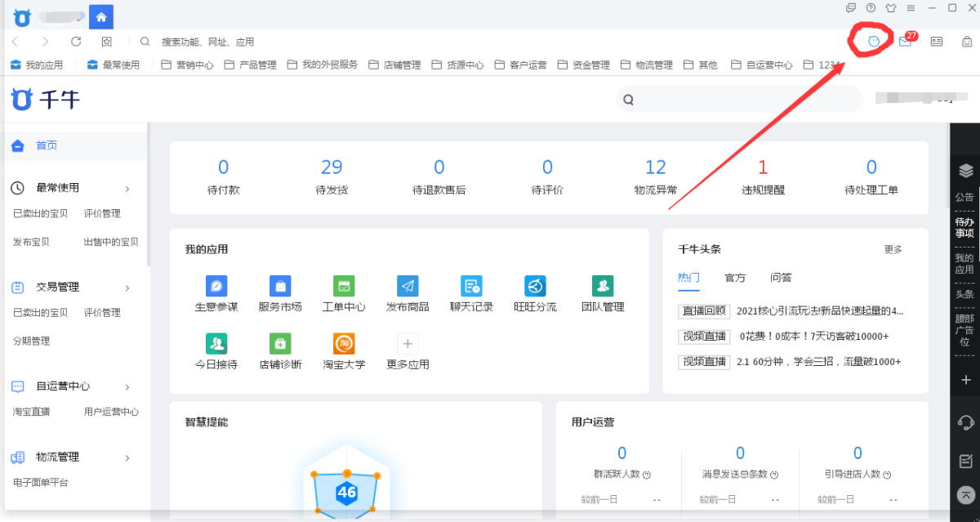Open 淘宝直播 in the sidebar
The image size is (980, 522).
(x=32, y=412)
